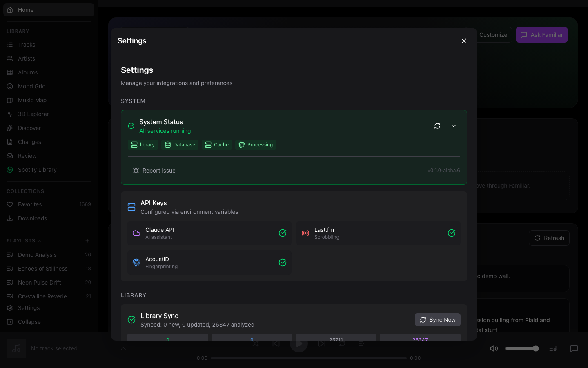Open Music Map from the sidebar
This screenshot has height=368, width=588.
pyautogui.click(x=32, y=100)
